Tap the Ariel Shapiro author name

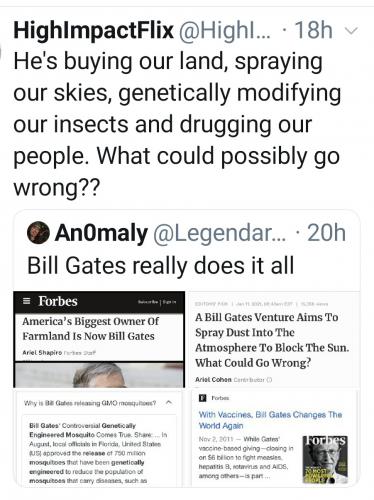click(42, 352)
